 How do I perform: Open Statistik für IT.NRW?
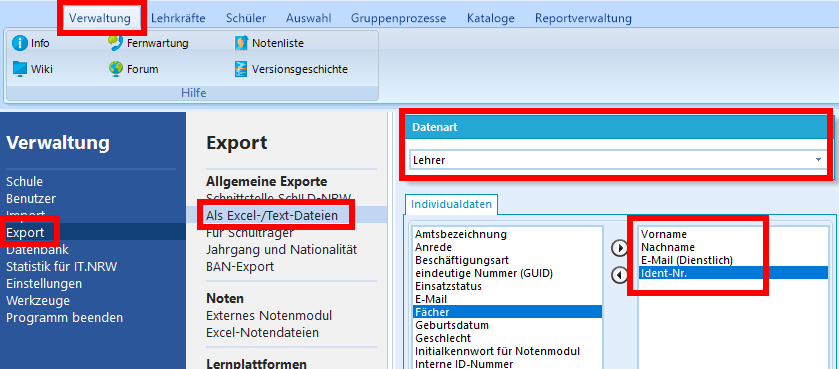62,267
